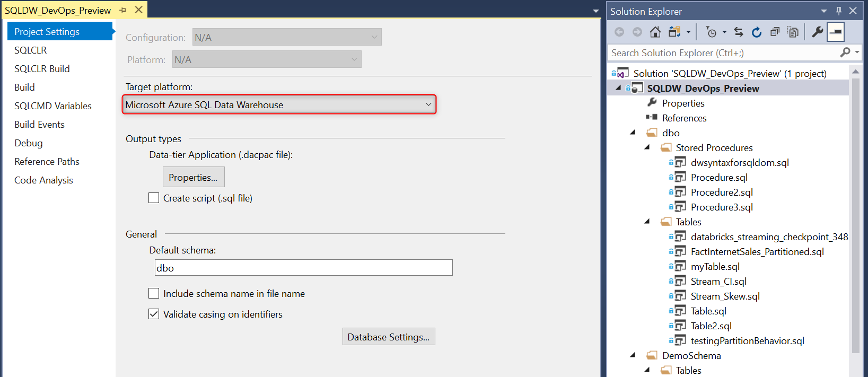Open SQLCMD Variables page
The width and height of the screenshot is (868, 377).
click(53, 106)
